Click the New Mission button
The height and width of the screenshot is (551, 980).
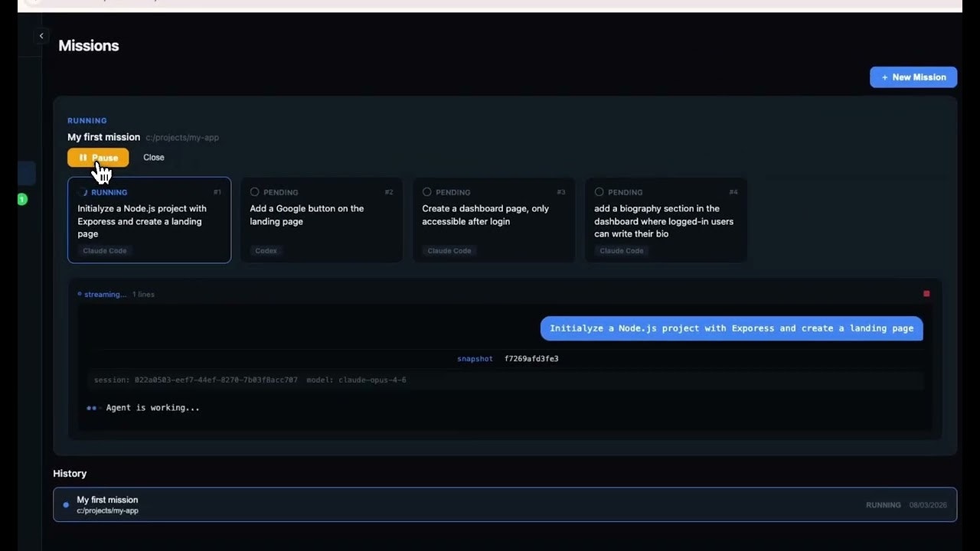[913, 77]
